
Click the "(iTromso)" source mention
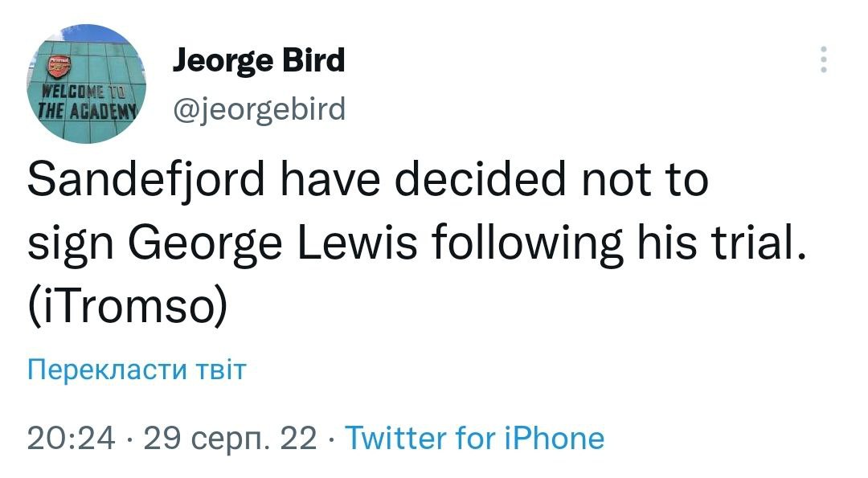point(126,306)
